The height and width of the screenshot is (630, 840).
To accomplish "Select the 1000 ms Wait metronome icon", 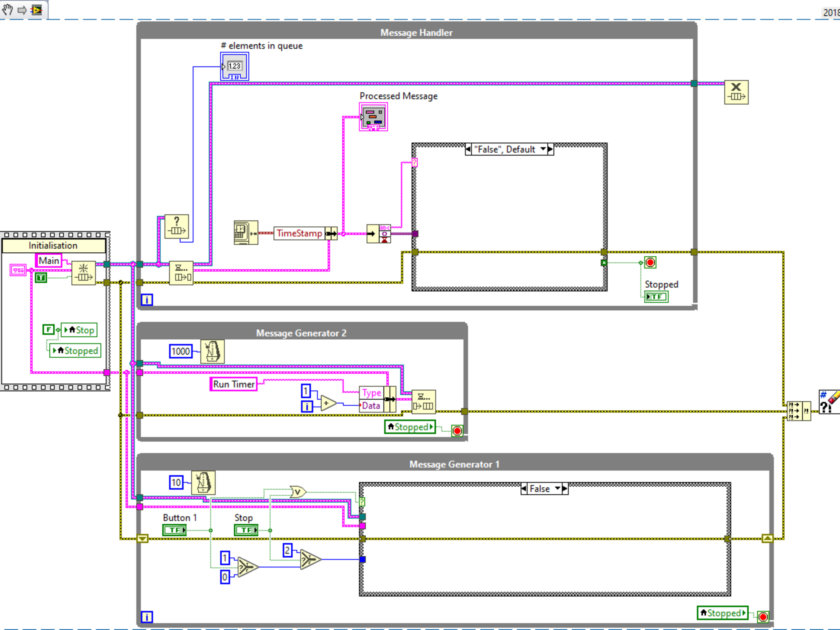I will (x=212, y=352).
